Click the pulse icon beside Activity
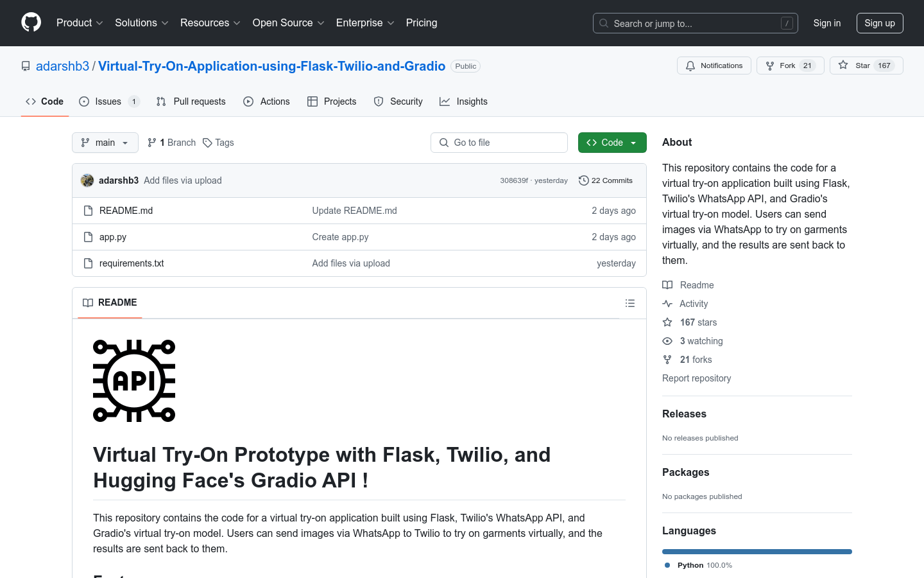 [667, 304]
